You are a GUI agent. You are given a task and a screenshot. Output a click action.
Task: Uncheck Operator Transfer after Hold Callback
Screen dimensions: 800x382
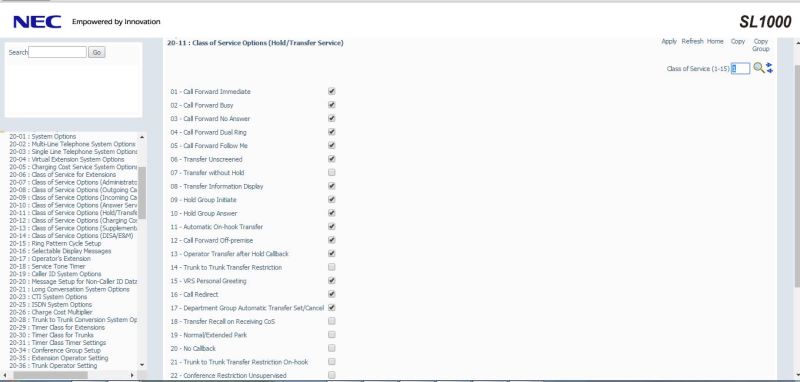click(332, 253)
